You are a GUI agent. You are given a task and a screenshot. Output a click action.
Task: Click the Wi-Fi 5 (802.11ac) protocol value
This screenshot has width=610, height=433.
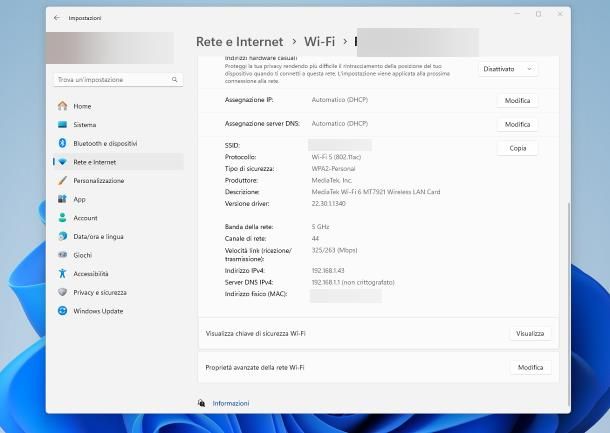pos(336,157)
